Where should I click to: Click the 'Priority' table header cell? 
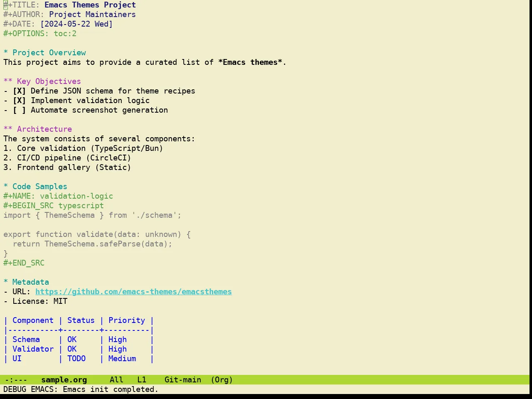coord(127,320)
